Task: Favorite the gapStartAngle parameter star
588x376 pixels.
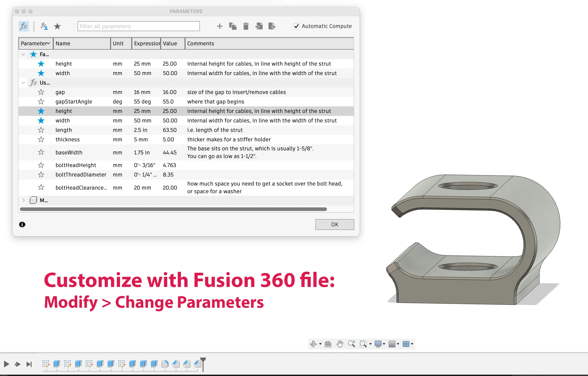Action: (41, 102)
